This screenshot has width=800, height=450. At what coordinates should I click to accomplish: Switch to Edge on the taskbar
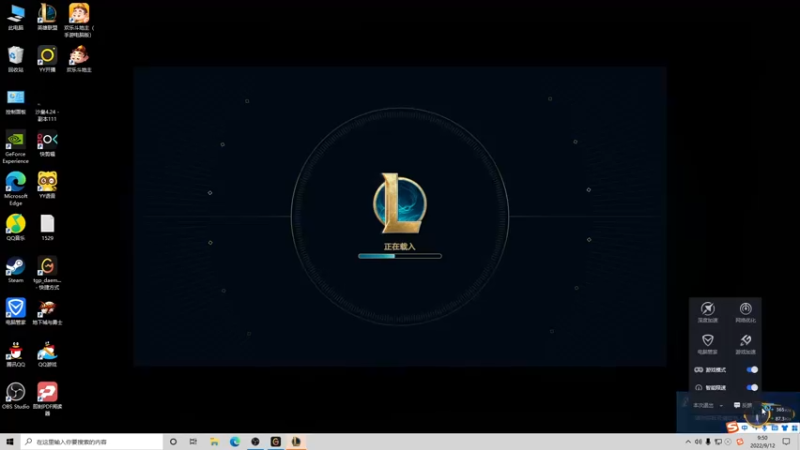coord(235,441)
